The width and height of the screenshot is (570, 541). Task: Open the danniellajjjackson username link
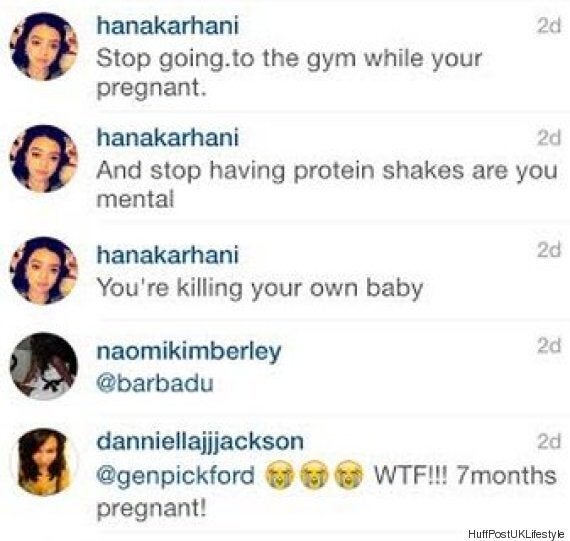click(200, 442)
